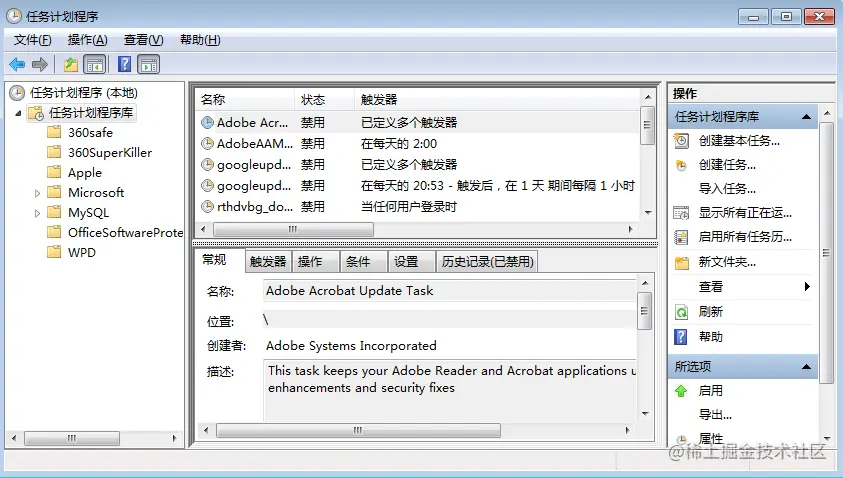Screen dimensions: 843x478
Task: Click 显示所有正在运... action
Action: (x=745, y=213)
